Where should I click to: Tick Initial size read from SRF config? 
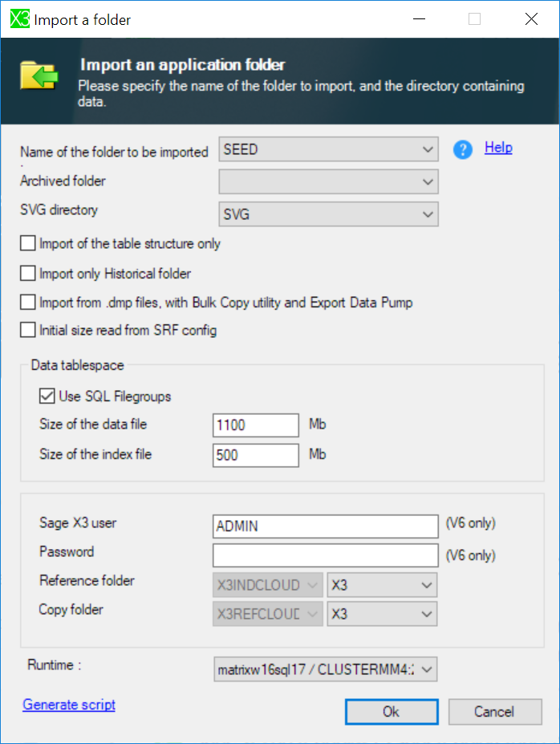[27, 330]
